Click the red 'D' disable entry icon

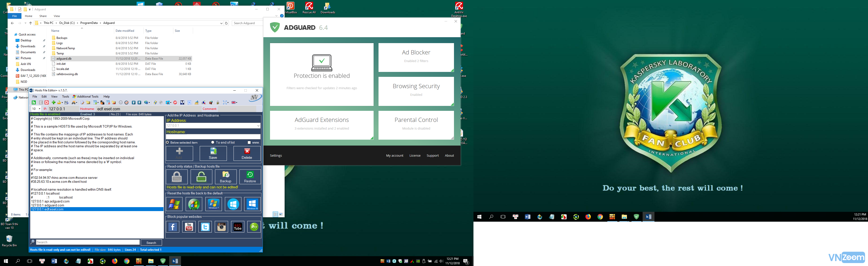(47, 102)
